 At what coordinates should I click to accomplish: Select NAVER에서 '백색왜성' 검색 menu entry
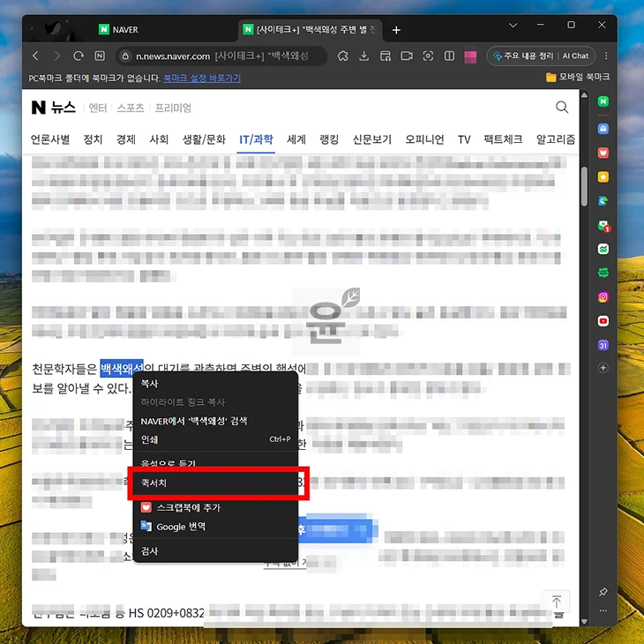coord(214,421)
